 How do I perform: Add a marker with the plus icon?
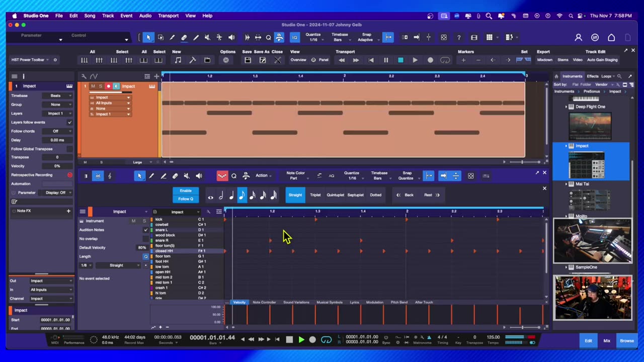[463, 60]
